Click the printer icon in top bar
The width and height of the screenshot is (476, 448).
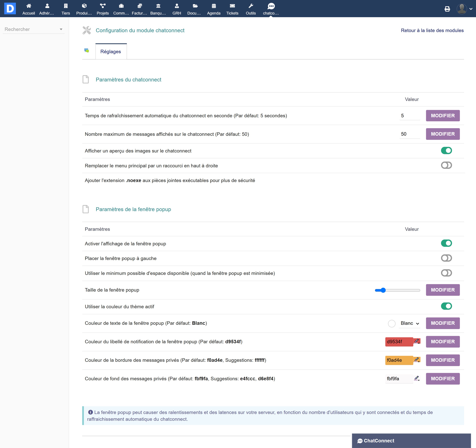pos(447,9)
